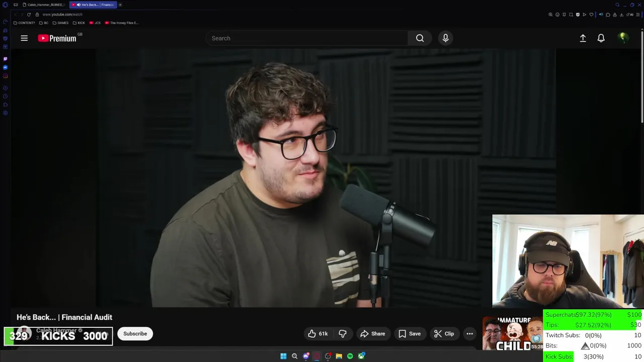Open browser easy setup menu icon

[x=638, y=15]
